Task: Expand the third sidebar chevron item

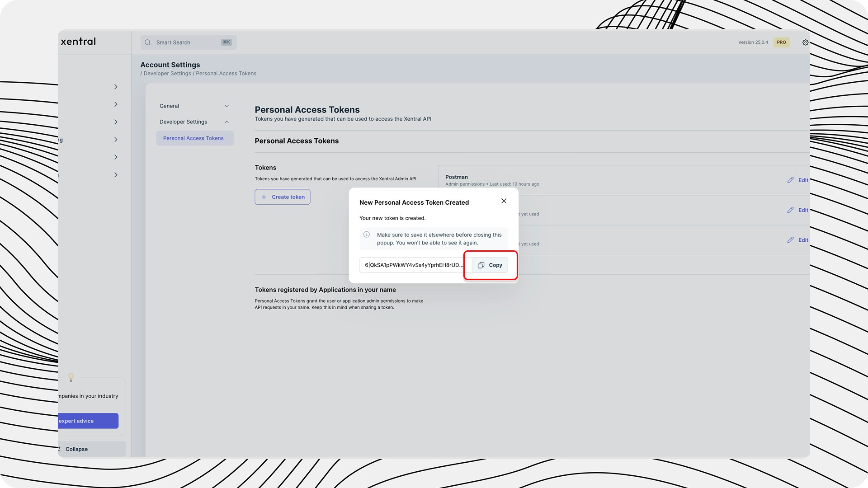Action: (116, 122)
